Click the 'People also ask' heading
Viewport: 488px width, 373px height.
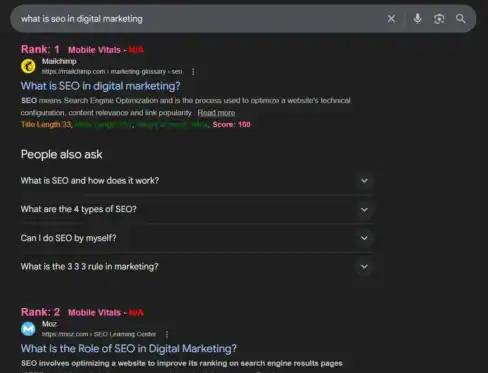(x=62, y=155)
